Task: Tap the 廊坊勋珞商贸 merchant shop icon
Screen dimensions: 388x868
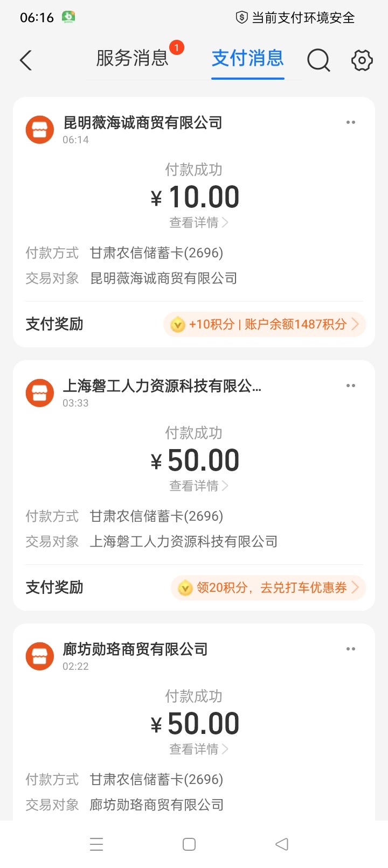Action: [x=40, y=656]
